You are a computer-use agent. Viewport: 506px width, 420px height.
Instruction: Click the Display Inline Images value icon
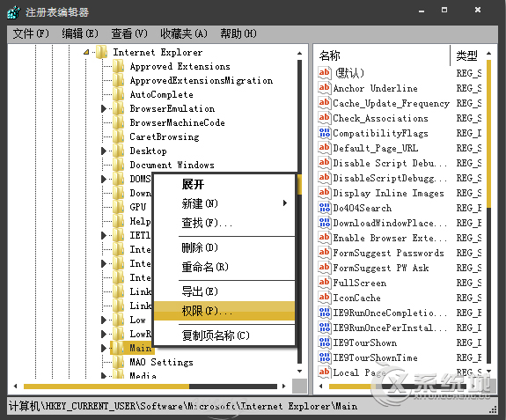tap(325, 193)
